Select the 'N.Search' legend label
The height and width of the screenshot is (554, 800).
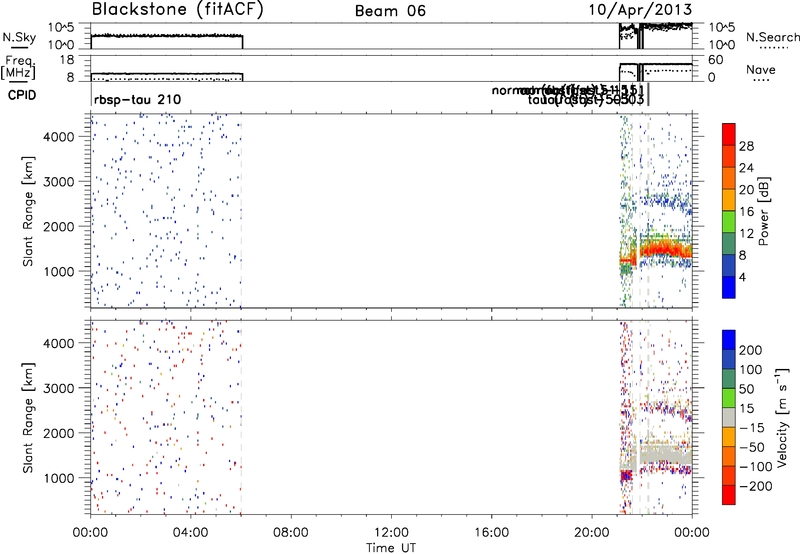[x=772, y=37]
